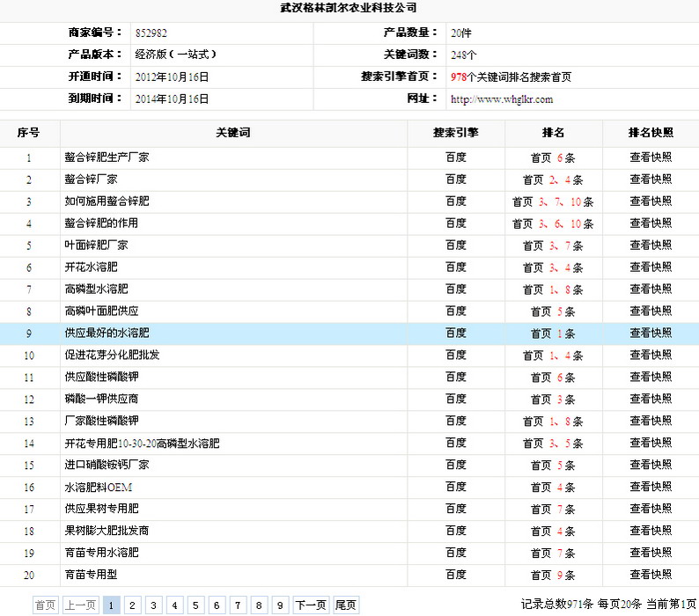This screenshot has width=699, height=616.
Task: Click the 排名快照 column header
Action: click(651, 133)
